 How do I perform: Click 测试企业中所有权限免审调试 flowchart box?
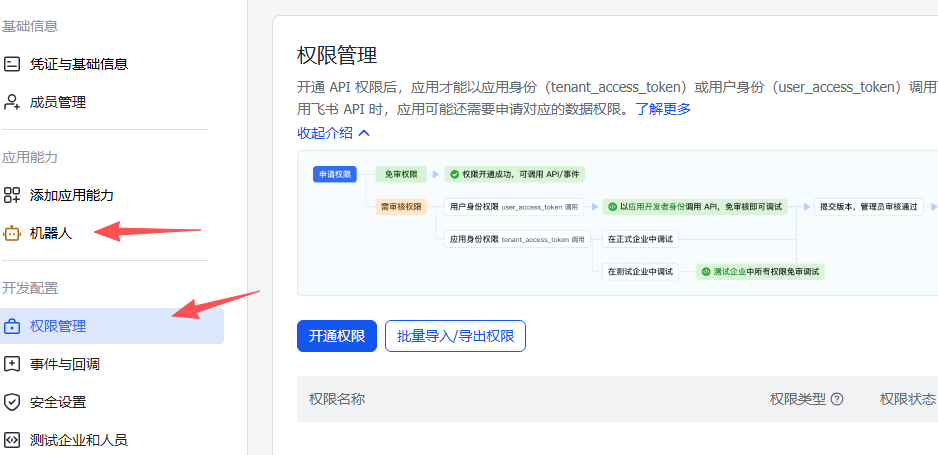(x=760, y=272)
